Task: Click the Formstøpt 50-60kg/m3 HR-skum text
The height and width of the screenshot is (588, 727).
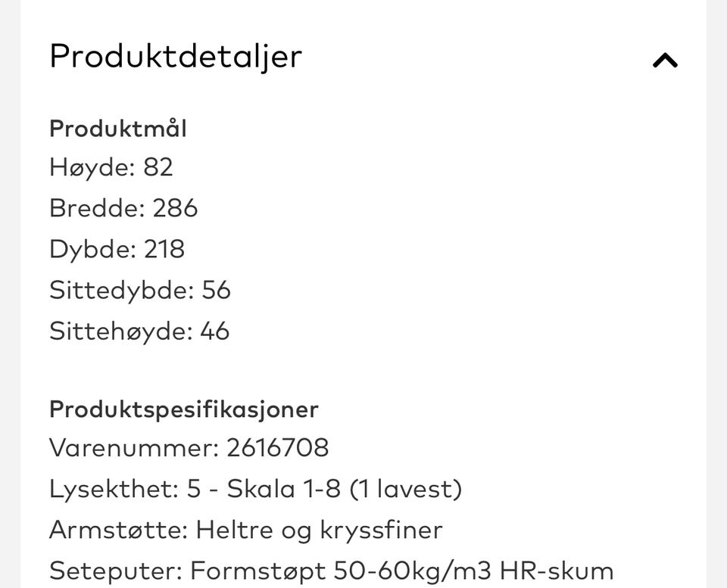Action: click(402, 571)
